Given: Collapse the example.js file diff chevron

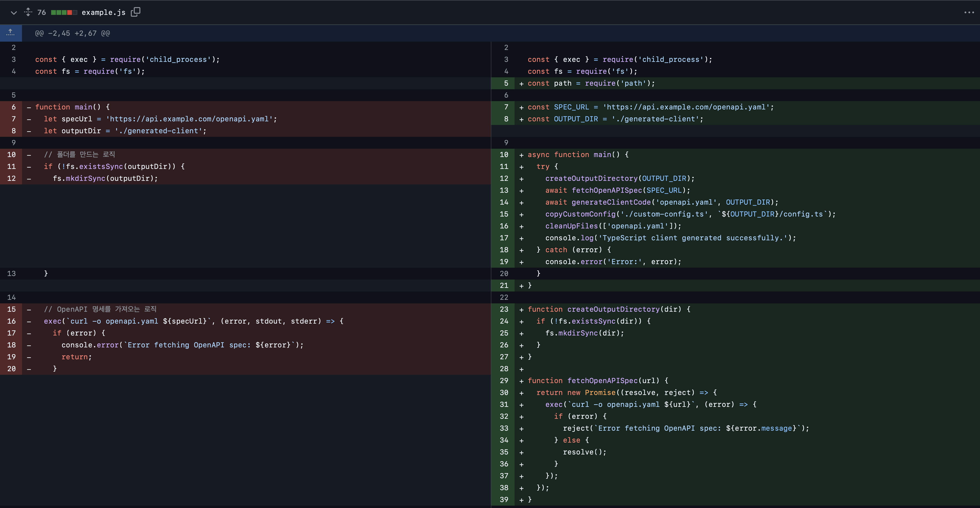Looking at the screenshot, I should [x=14, y=12].
